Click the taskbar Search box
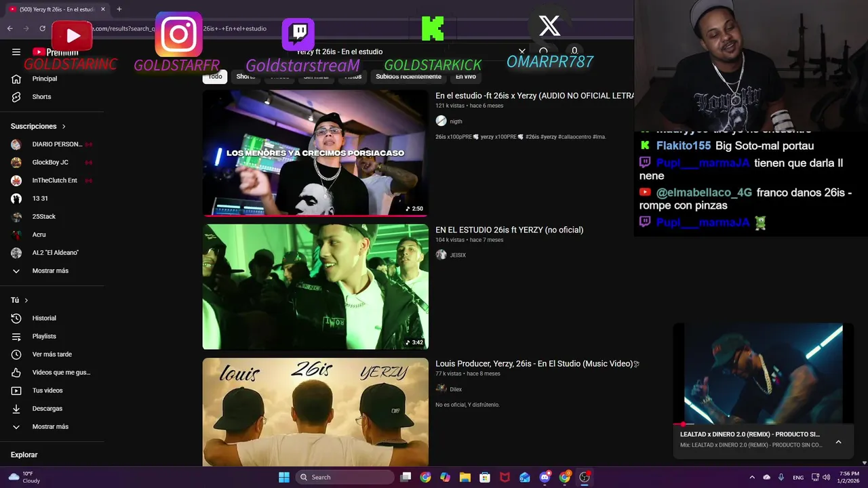This screenshot has height=488, width=868. (344, 477)
